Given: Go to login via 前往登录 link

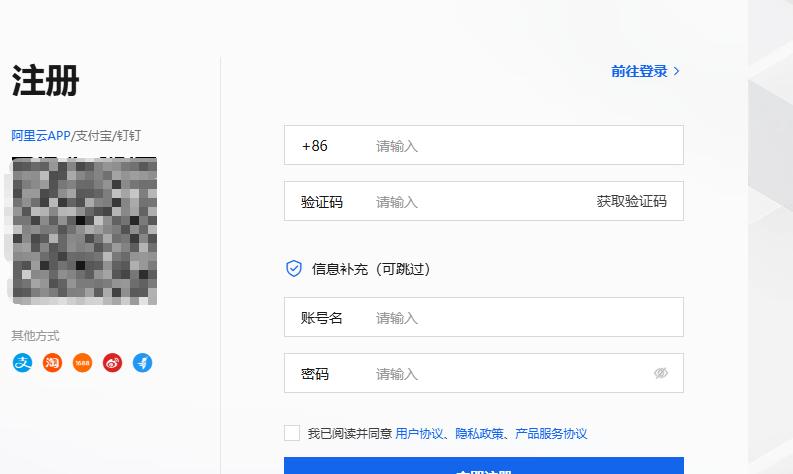Looking at the screenshot, I should (x=639, y=71).
